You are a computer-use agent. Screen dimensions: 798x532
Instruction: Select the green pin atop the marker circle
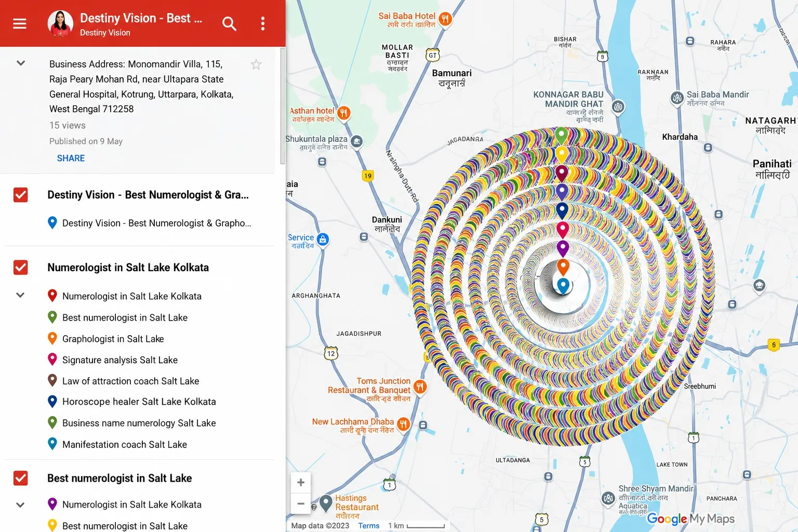pyautogui.click(x=561, y=136)
